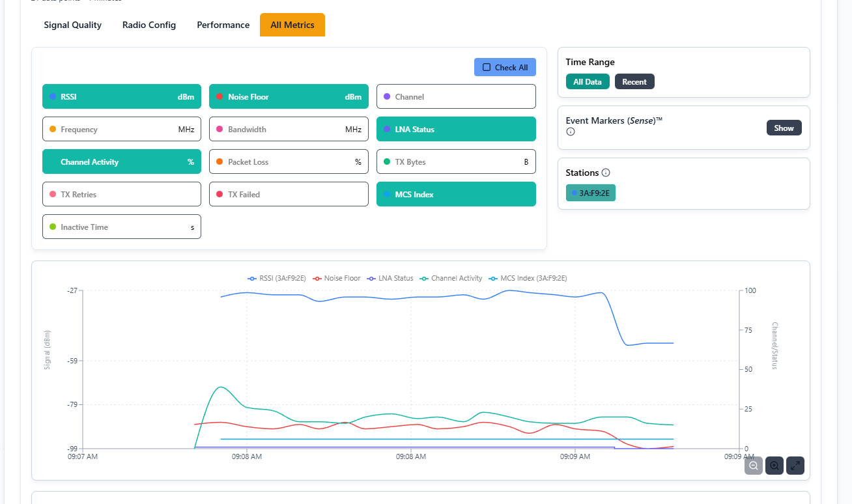Click the info icon under Event Markers

pos(571,132)
